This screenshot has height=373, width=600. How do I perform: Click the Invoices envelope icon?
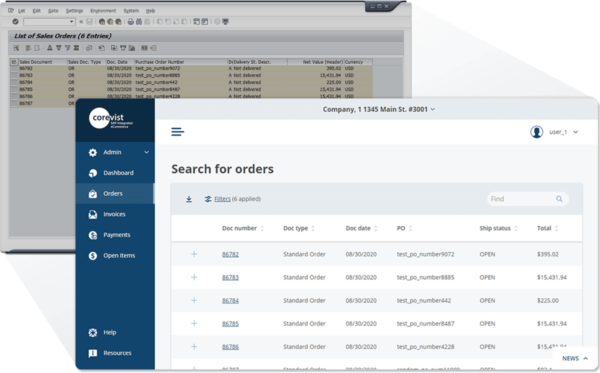[x=93, y=214]
